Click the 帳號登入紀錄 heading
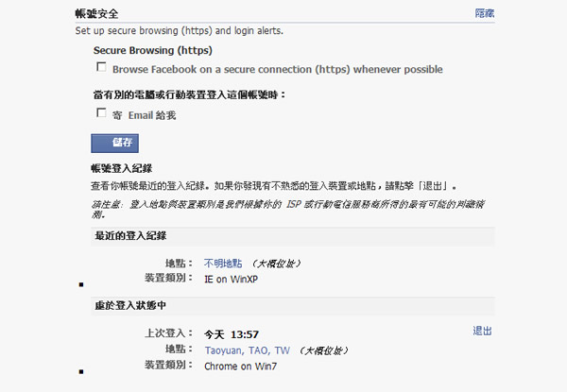The width and height of the screenshot is (567, 392). [x=122, y=168]
